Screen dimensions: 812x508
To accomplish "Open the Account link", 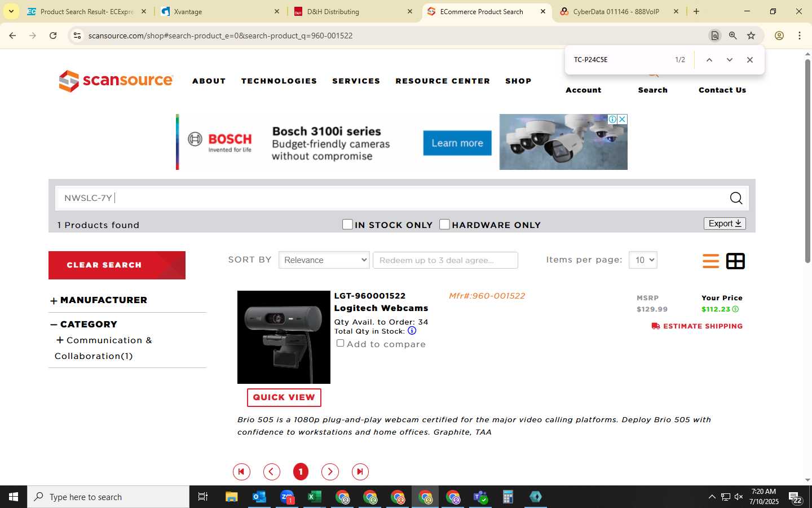I will [583, 90].
